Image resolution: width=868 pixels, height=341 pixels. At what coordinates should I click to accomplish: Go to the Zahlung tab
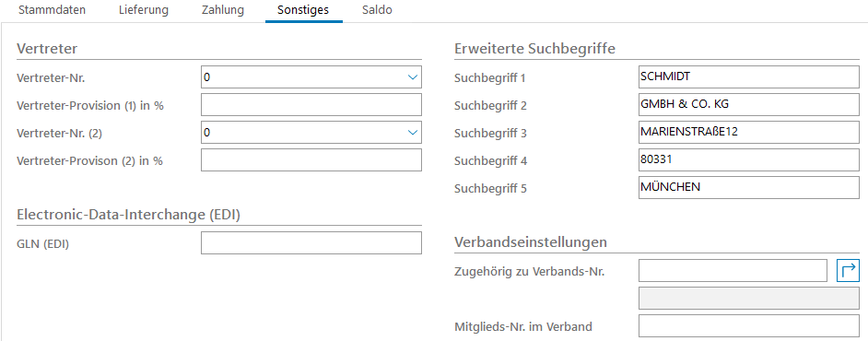pyautogui.click(x=223, y=10)
